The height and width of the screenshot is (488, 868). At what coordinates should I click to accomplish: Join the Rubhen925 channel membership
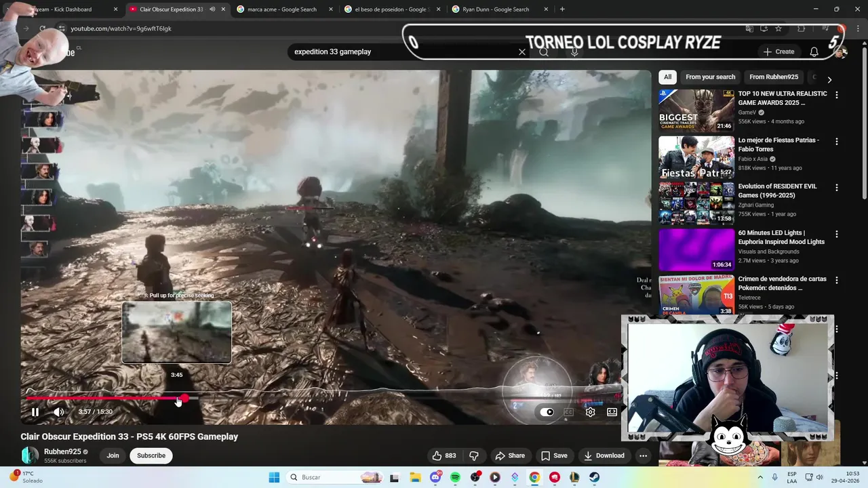113,455
